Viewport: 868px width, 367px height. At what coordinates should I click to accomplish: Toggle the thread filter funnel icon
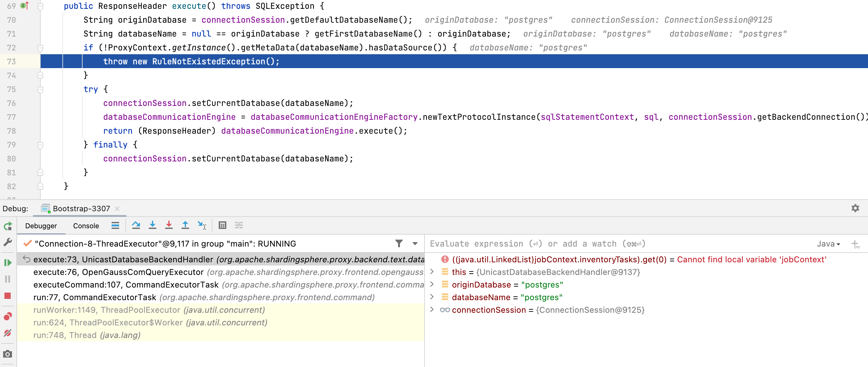tap(399, 243)
